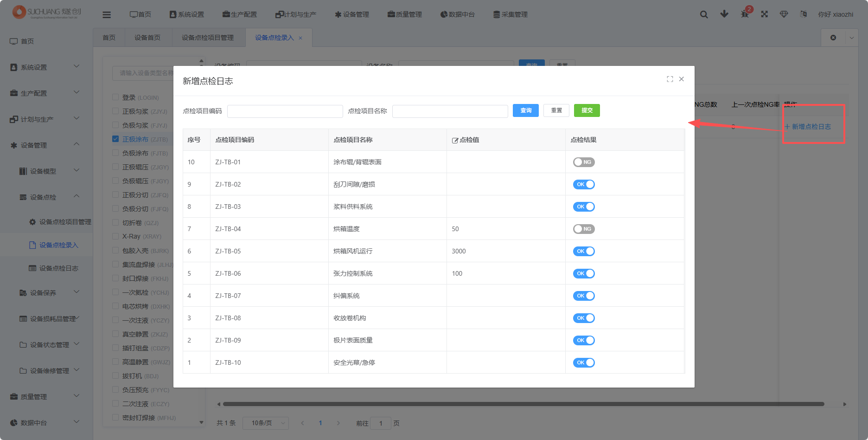Click the hamburger menu collapse icon
The width and height of the screenshot is (868, 440).
[x=107, y=15]
